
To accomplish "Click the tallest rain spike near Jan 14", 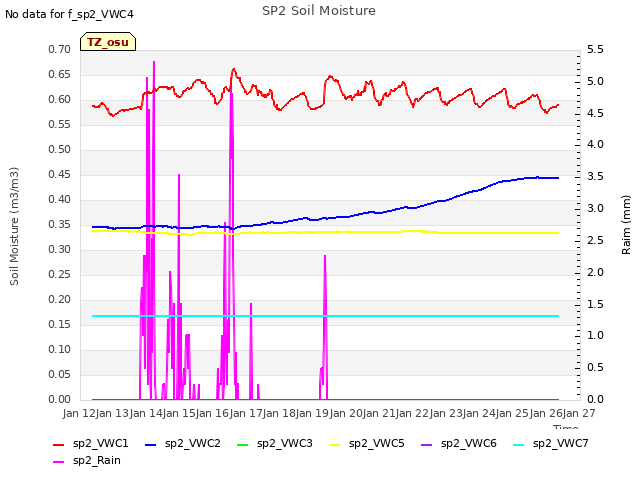I will 154,62.
